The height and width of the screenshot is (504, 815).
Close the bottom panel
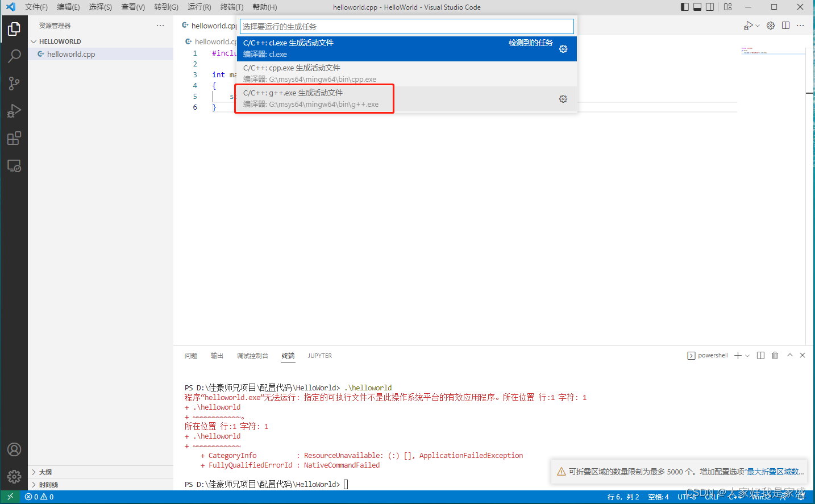coord(802,355)
